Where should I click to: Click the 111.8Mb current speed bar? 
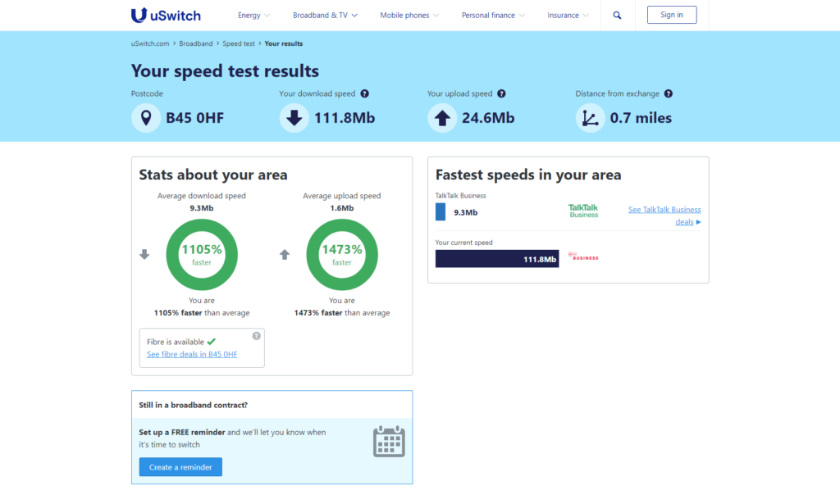[497, 259]
